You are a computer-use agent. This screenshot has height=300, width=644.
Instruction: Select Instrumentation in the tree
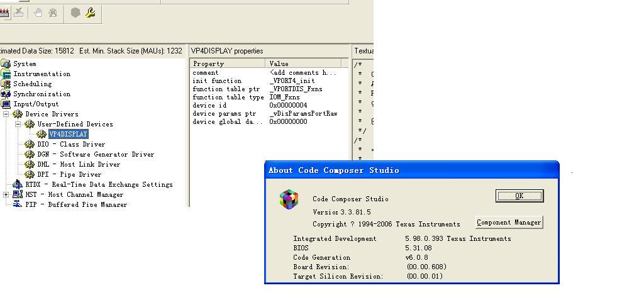point(42,74)
